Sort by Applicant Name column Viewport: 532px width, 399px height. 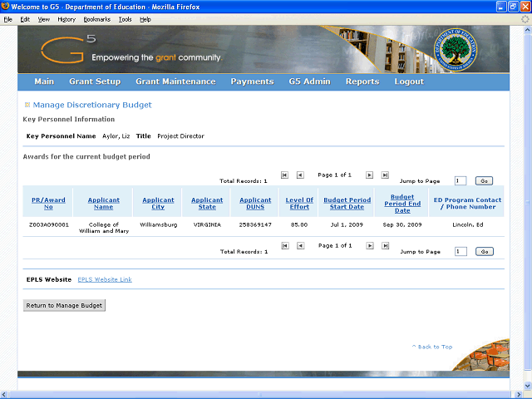coord(103,204)
